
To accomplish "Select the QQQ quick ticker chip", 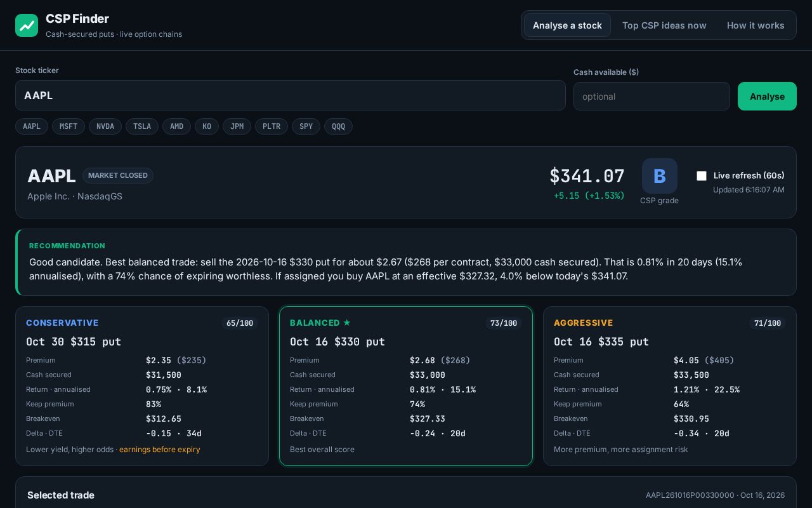I will [338, 126].
